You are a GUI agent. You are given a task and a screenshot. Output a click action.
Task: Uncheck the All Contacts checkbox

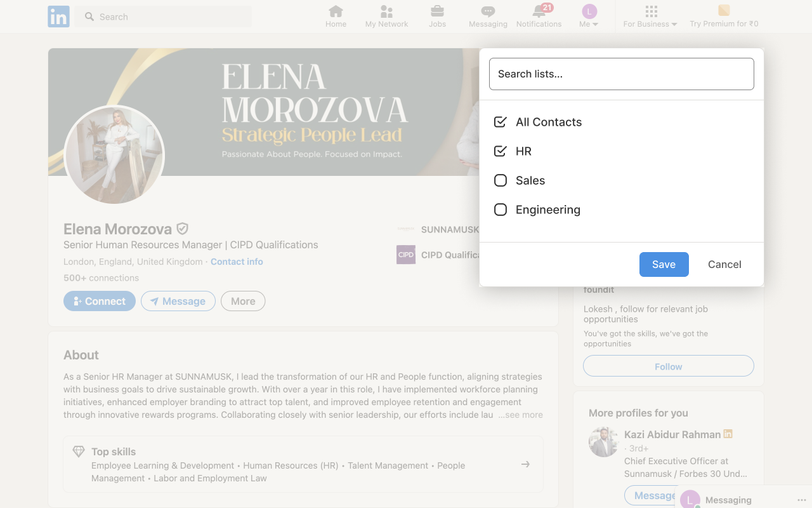501,122
